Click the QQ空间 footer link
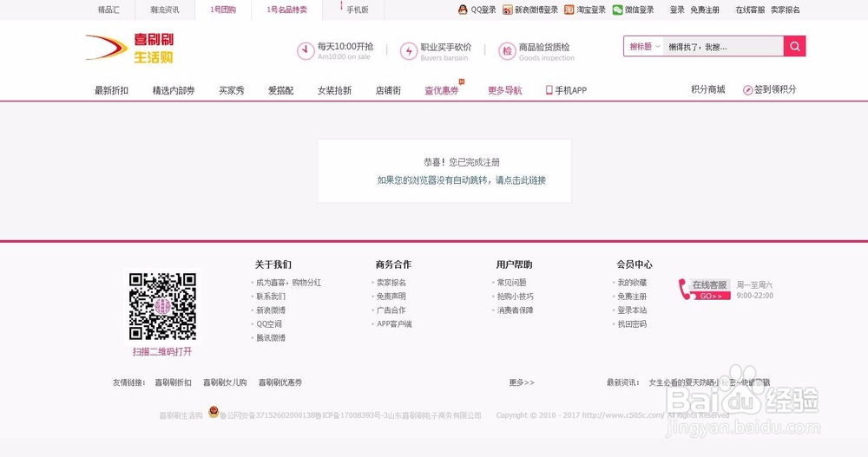The image size is (868, 457). tap(269, 323)
